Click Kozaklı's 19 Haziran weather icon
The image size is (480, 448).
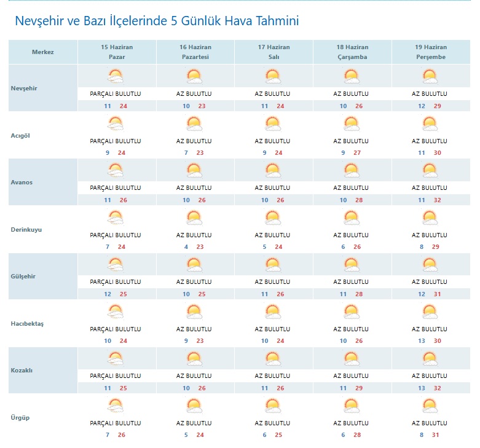[x=430, y=359]
